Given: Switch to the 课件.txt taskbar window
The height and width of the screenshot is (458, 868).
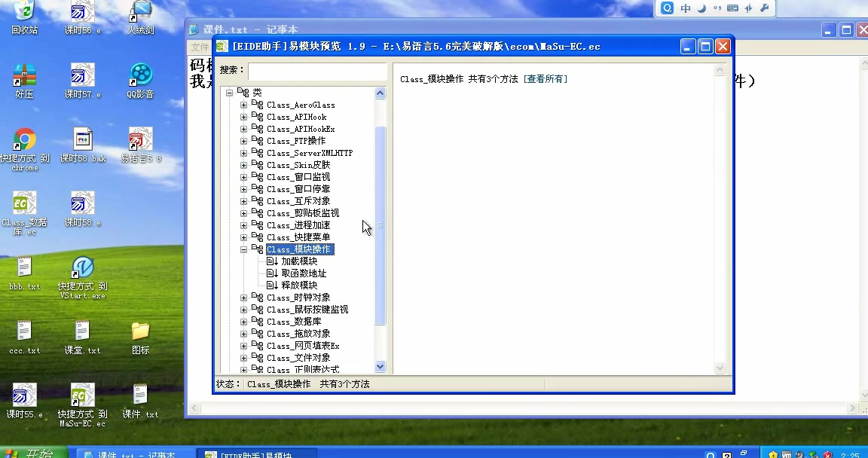Looking at the screenshot, I should (x=136, y=453).
